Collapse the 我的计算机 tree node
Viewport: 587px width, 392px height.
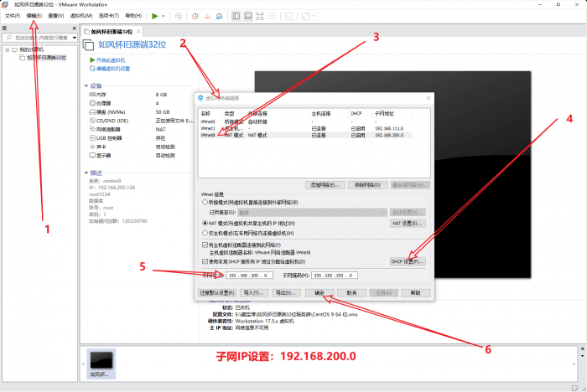(6, 49)
